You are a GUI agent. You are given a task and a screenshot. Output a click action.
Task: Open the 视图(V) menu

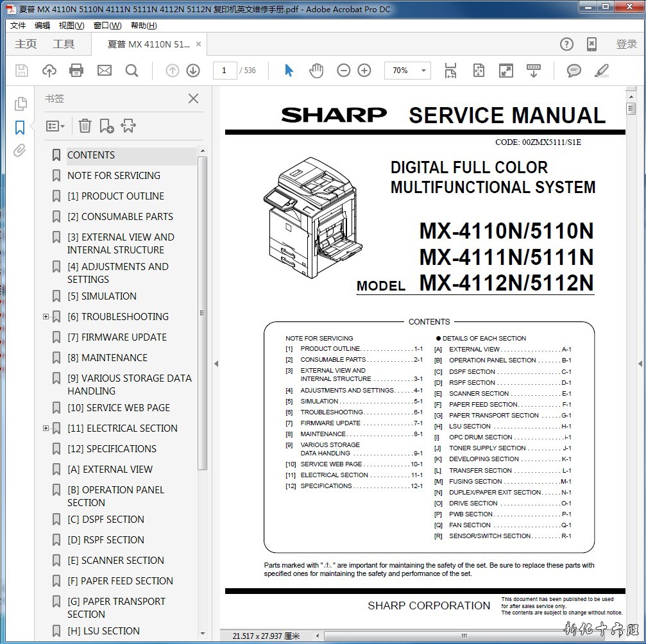click(x=71, y=26)
